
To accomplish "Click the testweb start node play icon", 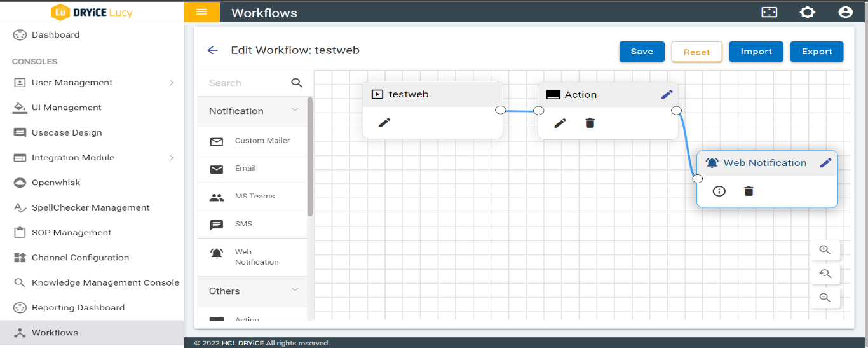I will (x=377, y=94).
